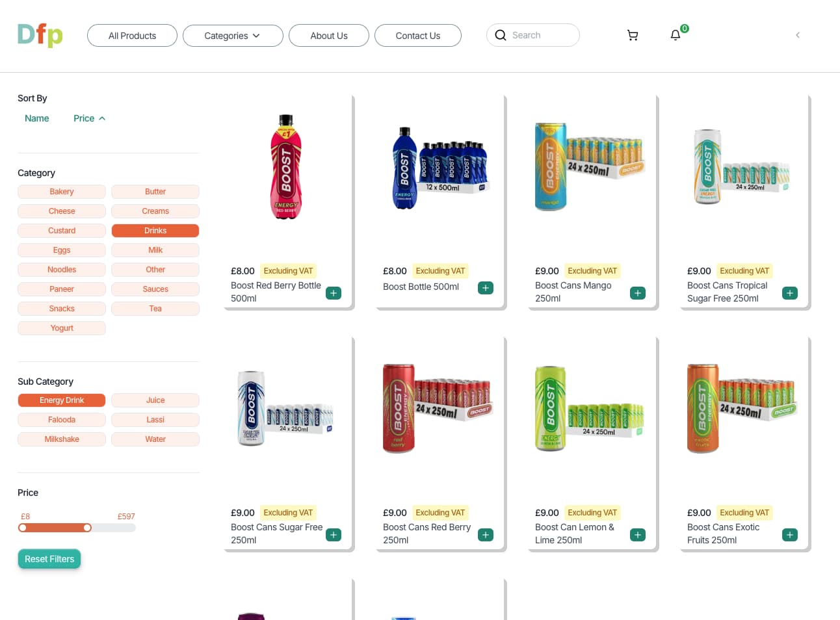Sort products by Price
The width and height of the screenshot is (840, 620).
coord(89,118)
